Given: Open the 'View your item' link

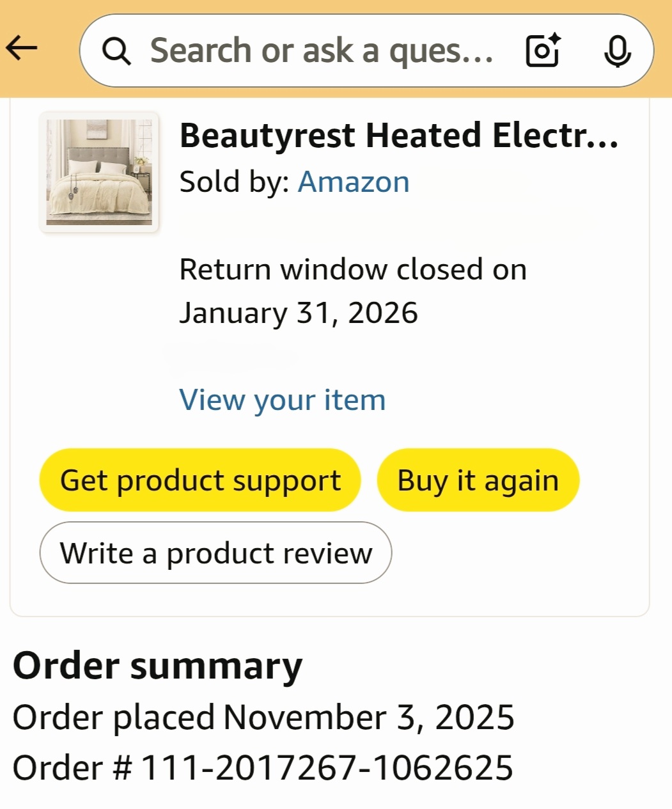Looking at the screenshot, I should pos(283,400).
